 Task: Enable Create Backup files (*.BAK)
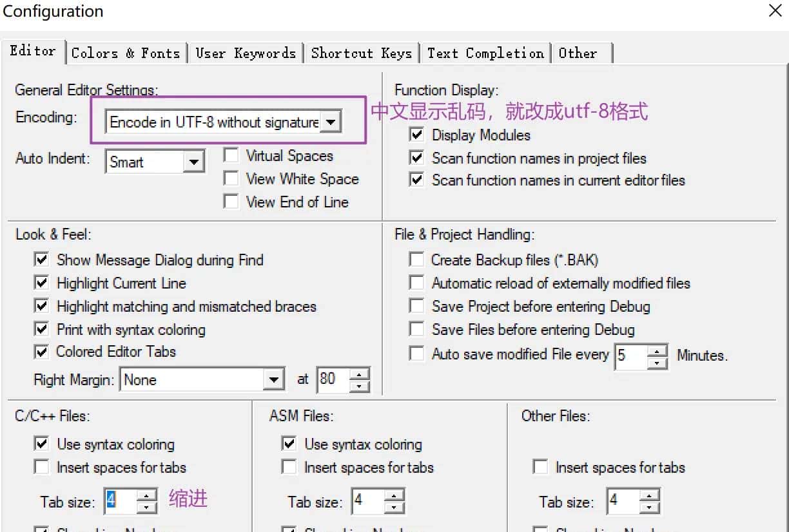[x=416, y=260]
